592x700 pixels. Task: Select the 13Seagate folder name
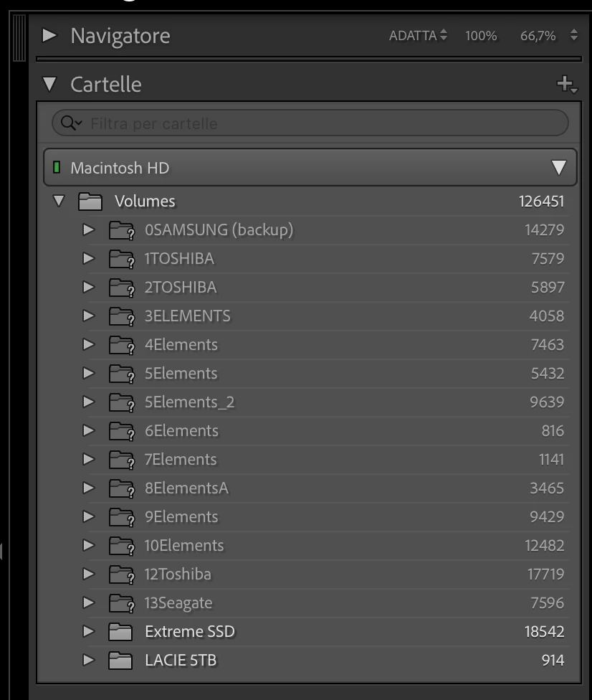point(178,603)
